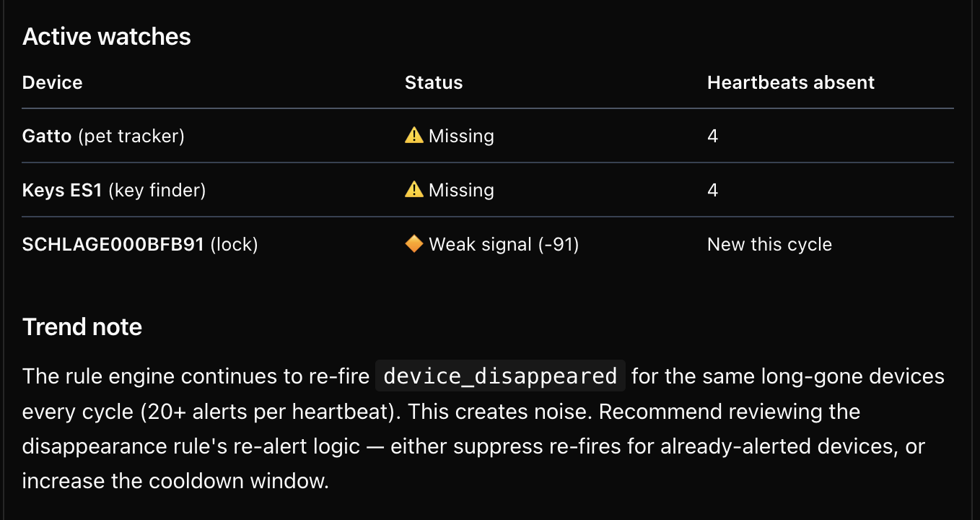
Task: Click the Missing status for Gatto
Action: 461,136
